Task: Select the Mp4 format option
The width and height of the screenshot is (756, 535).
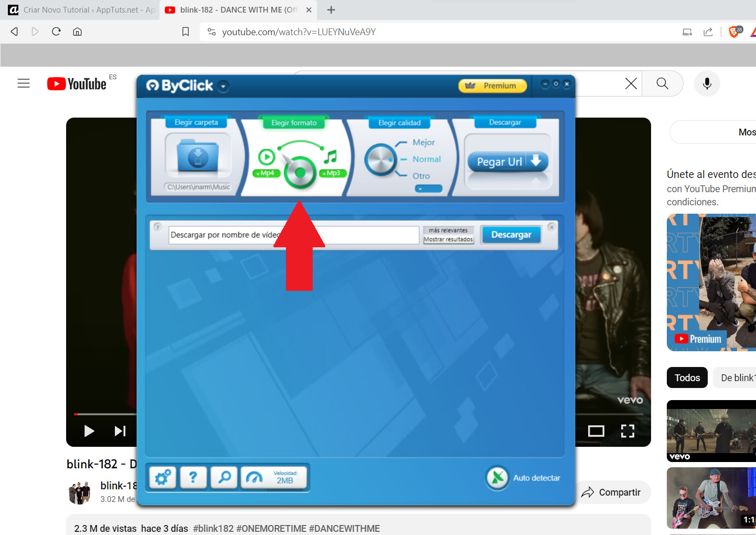Action: tap(266, 173)
